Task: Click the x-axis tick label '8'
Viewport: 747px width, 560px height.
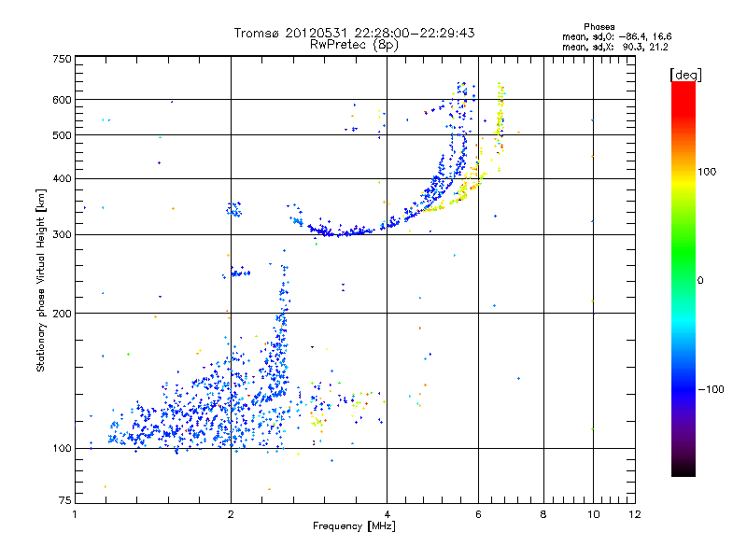Action: [543, 514]
